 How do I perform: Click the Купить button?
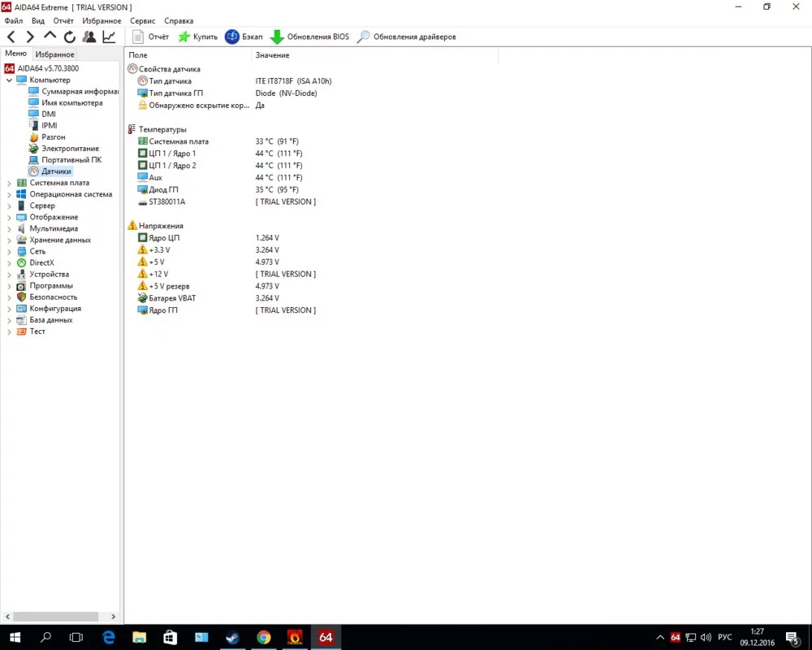tap(198, 37)
